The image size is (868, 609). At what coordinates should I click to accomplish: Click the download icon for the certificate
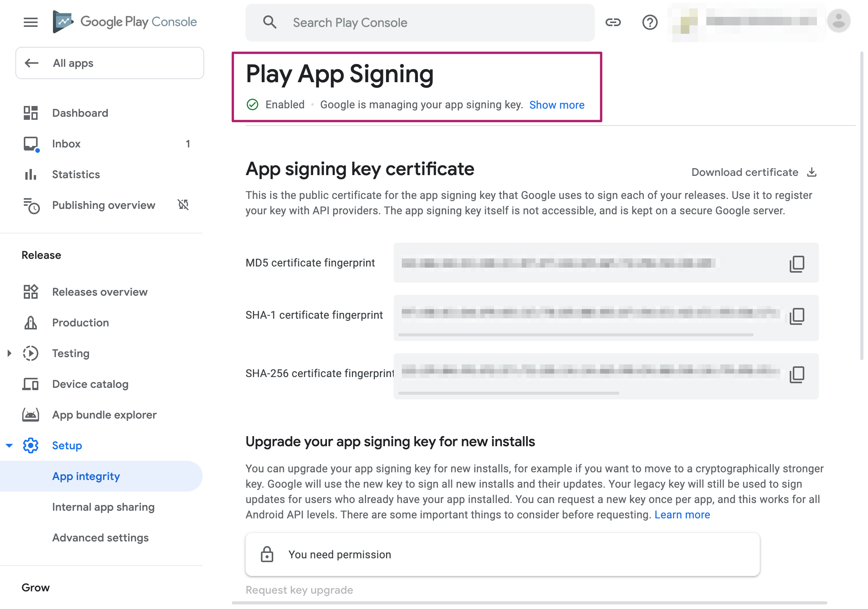pos(812,172)
